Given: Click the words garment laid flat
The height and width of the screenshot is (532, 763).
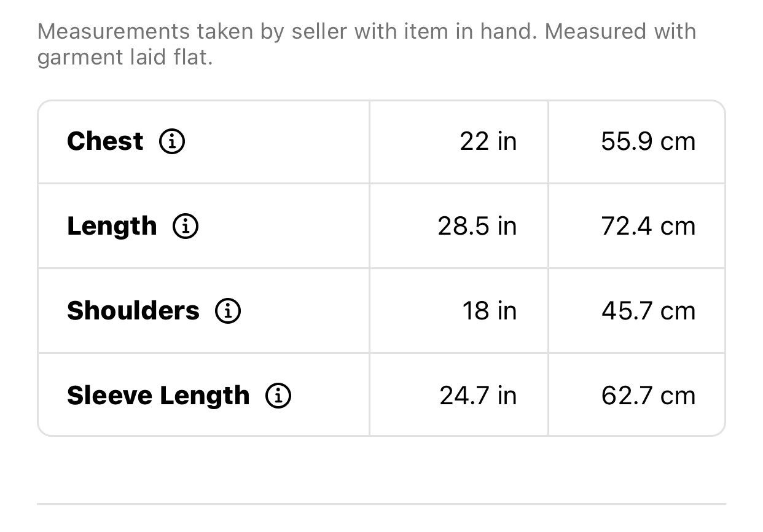Looking at the screenshot, I should [125, 58].
